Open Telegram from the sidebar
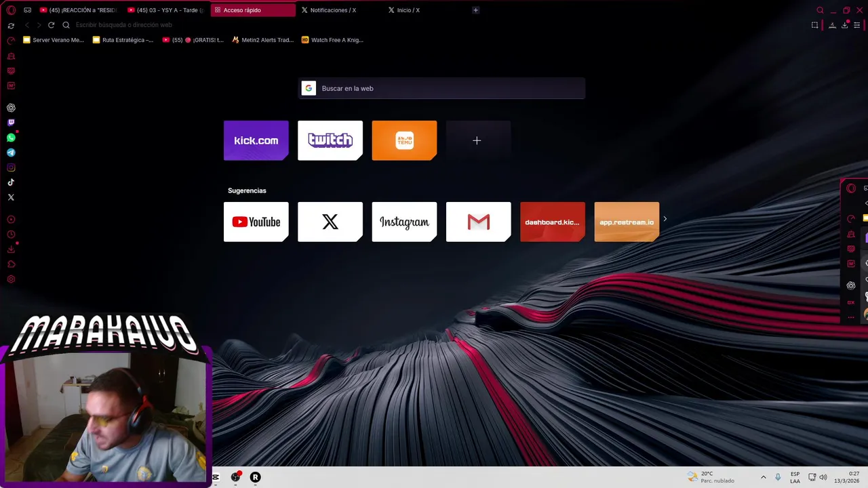868x488 pixels. [x=11, y=152]
